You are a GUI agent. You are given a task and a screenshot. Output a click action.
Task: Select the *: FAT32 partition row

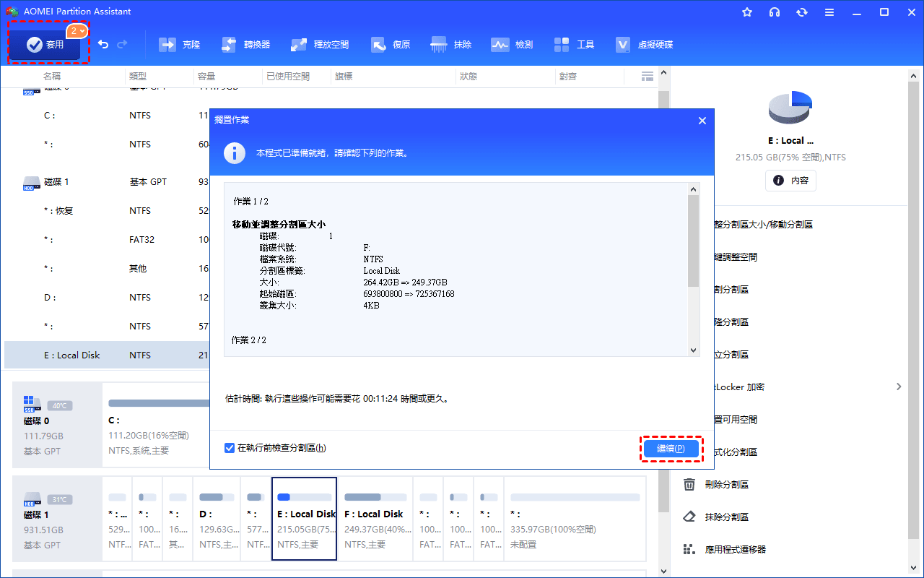[x=107, y=240]
